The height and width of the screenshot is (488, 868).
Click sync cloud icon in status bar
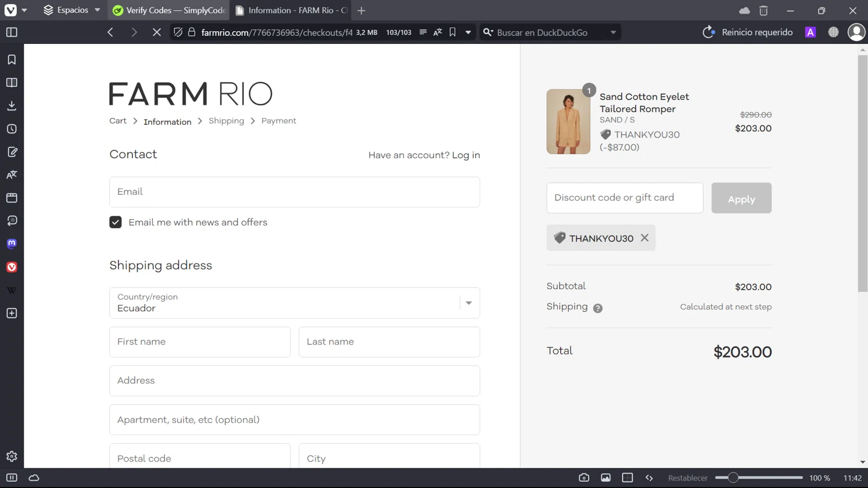[x=34, y=478]
